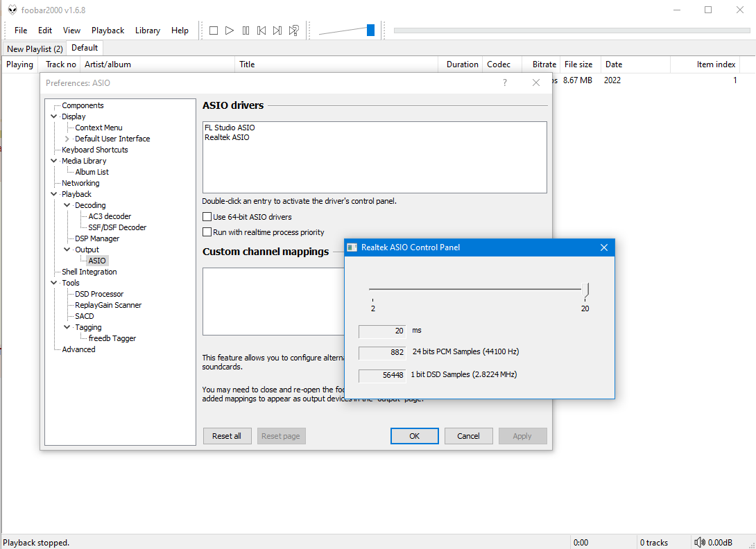Click the Duration column header
The image size is (756, 549).
tap(461, 64)
